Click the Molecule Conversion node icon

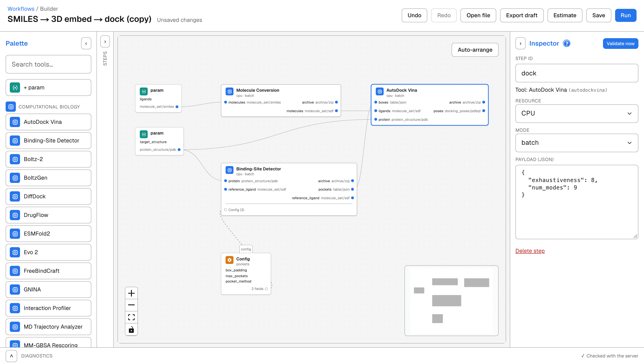230,91
